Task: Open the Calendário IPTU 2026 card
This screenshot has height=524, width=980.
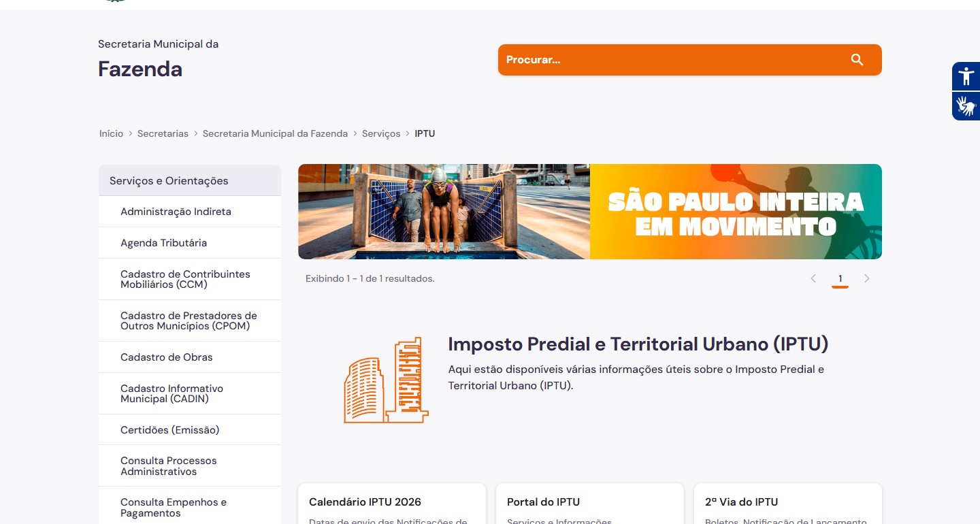Action: pyautogui.click(x=392, y=504)
